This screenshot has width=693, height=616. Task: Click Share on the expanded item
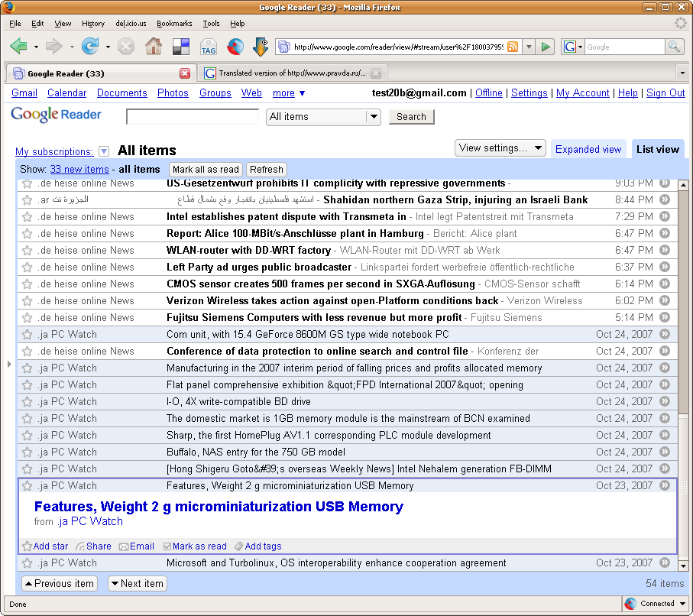pos(94,546)
